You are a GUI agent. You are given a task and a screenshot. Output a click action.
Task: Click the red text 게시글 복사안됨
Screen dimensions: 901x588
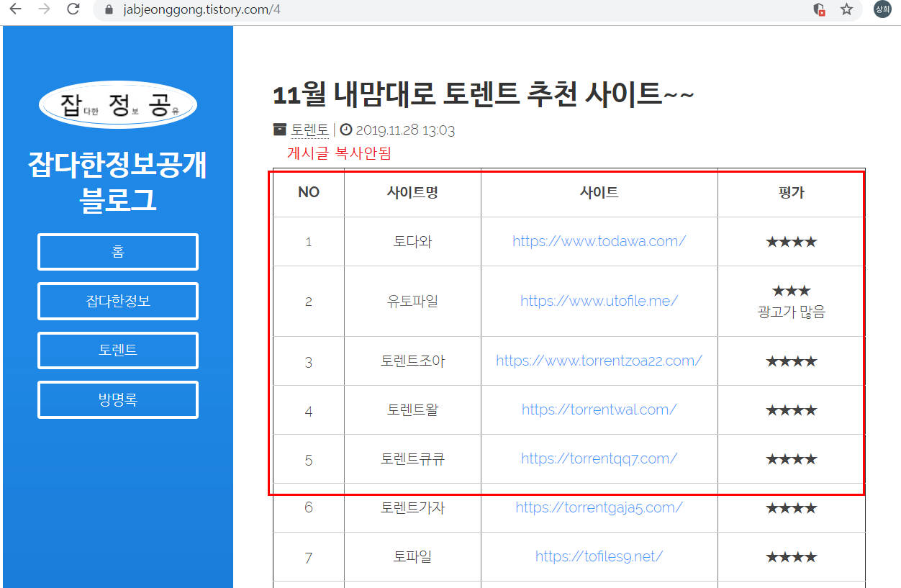(339, 153)
